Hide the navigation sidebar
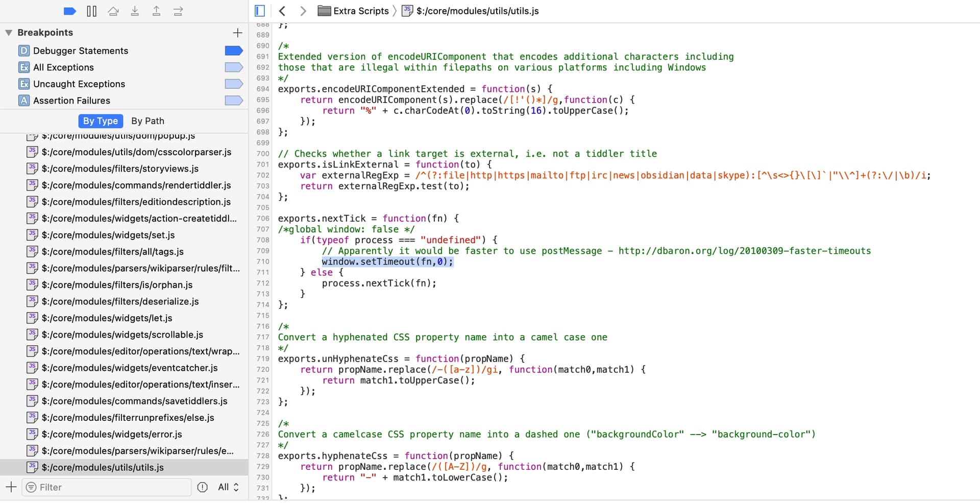The height and width of the screenshot is (503, 980). 260,11
